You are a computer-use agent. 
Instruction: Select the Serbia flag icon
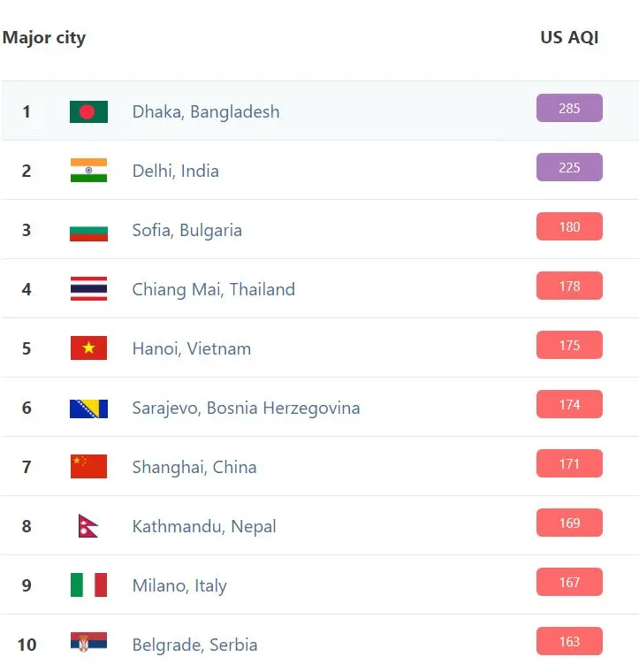(x=88, y=642)
